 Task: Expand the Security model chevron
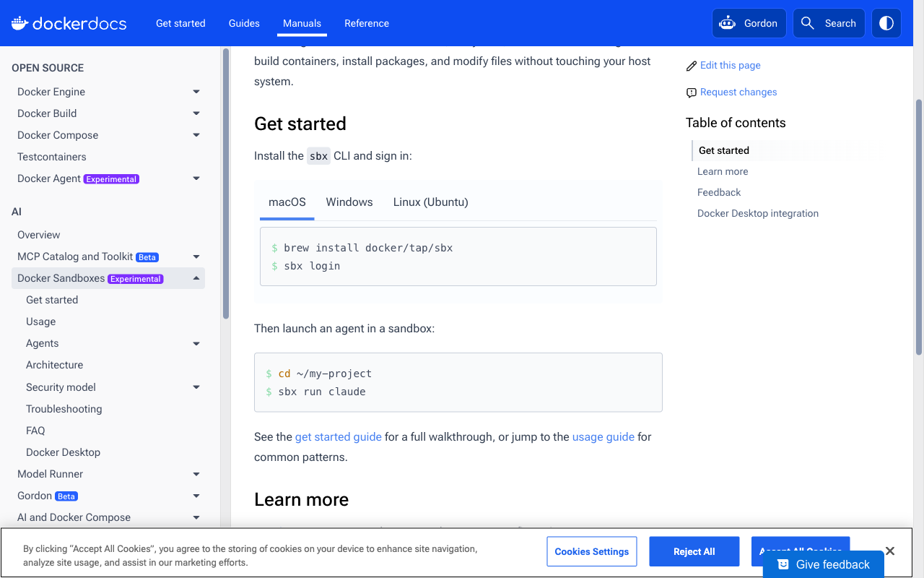(x=196, y=387)
